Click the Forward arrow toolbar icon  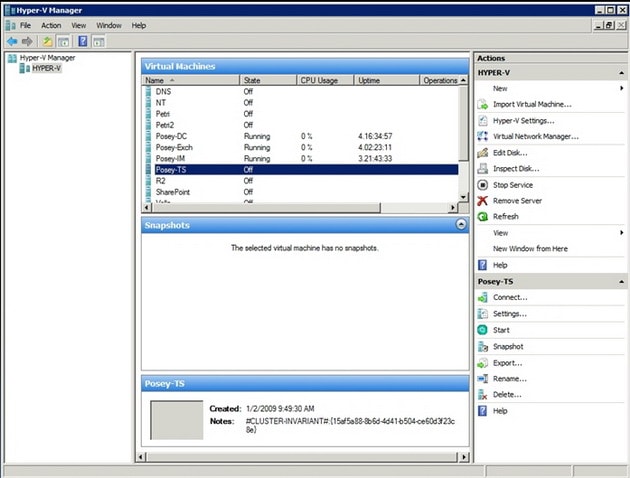pyautogui.click(x=27, y=41)
